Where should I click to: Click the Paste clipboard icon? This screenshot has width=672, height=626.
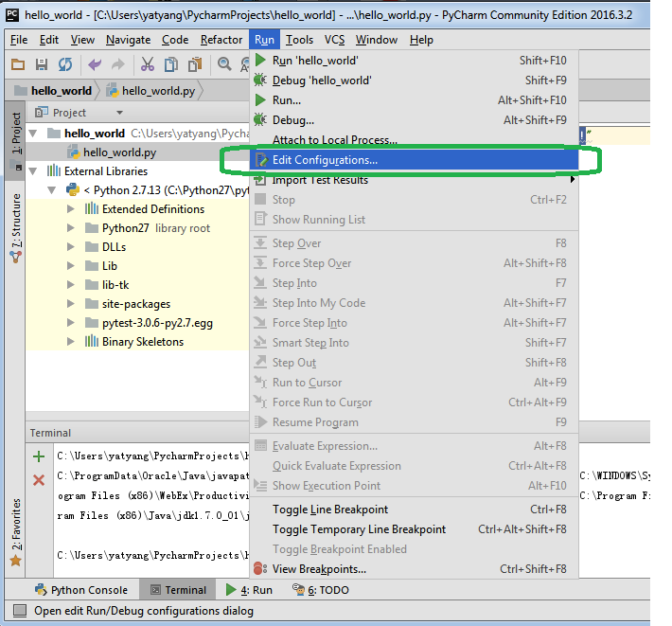(x=195, y=64)
